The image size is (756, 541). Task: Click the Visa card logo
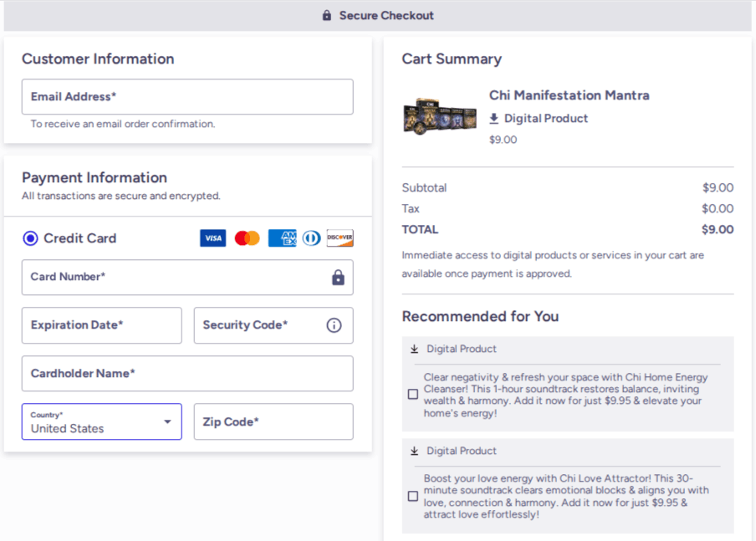tap(213, 238)
